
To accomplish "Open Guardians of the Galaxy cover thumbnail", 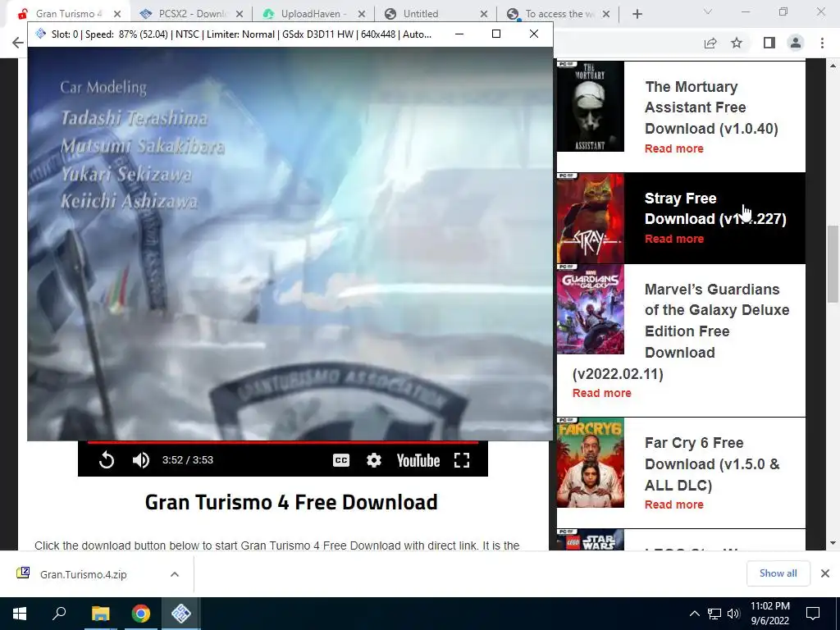I will tap(591, 309).
